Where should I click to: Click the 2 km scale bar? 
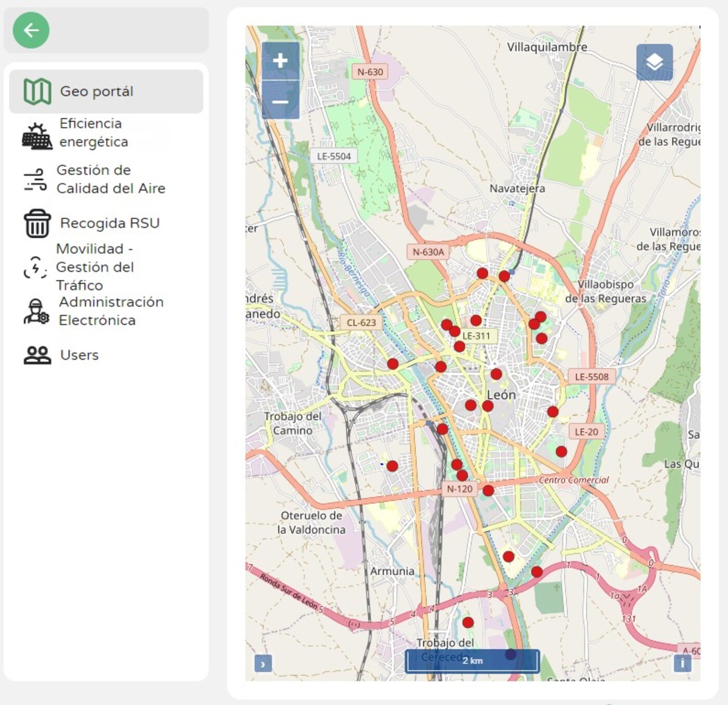coord(472,661)
